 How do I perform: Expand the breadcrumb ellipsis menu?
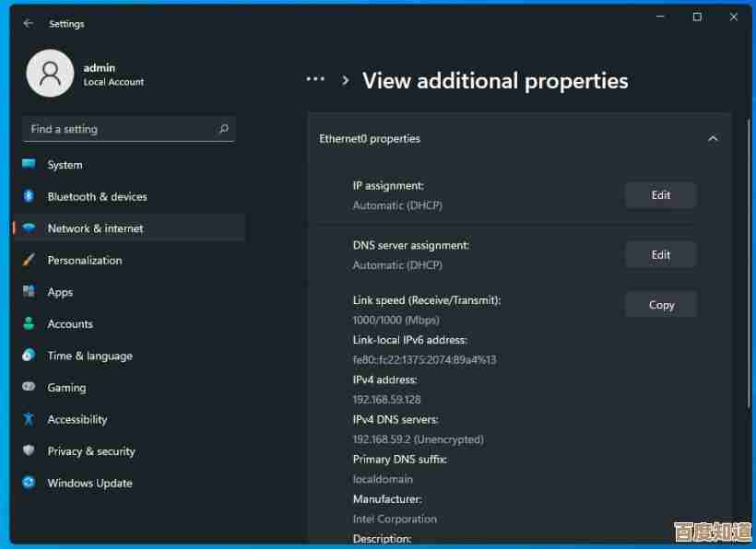315,80
